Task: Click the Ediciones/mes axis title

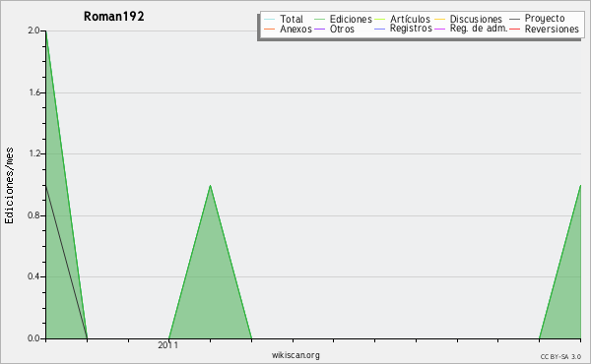Action: tap(9, 185)
